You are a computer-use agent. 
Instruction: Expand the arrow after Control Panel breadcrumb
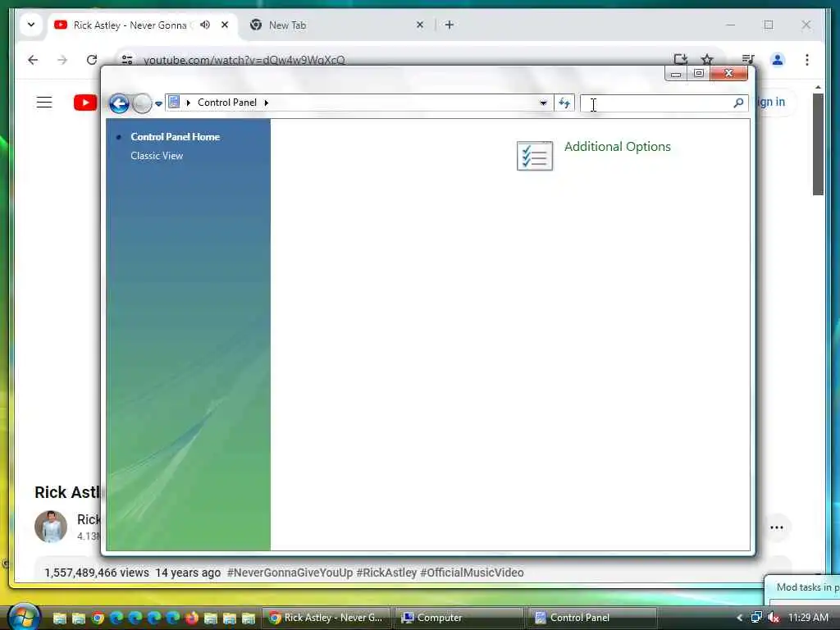pos(267,103)
